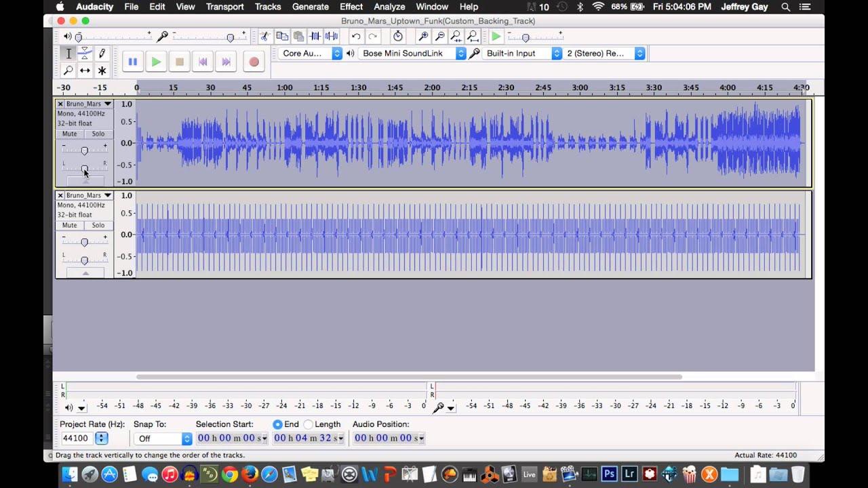The width and height of the screenshot is (868, 488).
Task: Click the Trim audio icon
Action: 315,37
